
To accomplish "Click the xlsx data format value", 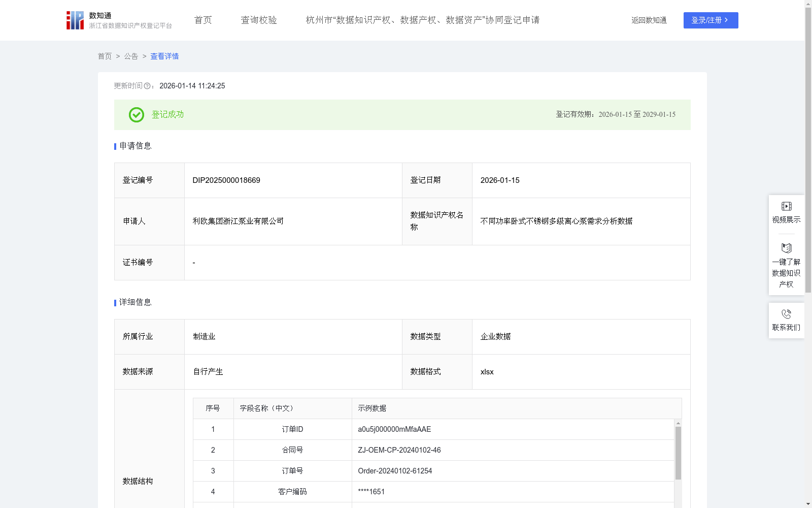I will coord(487,372).
